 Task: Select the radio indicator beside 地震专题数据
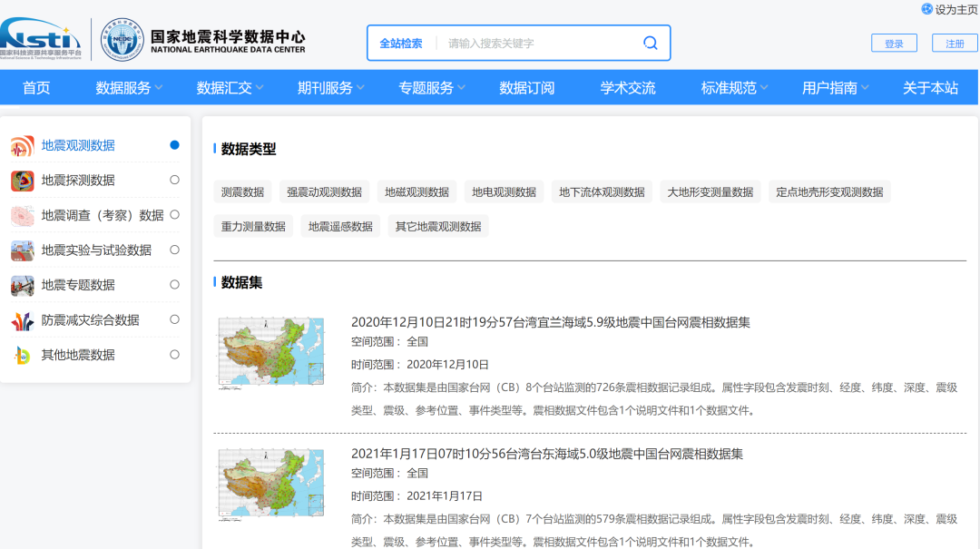pos(175,285)
